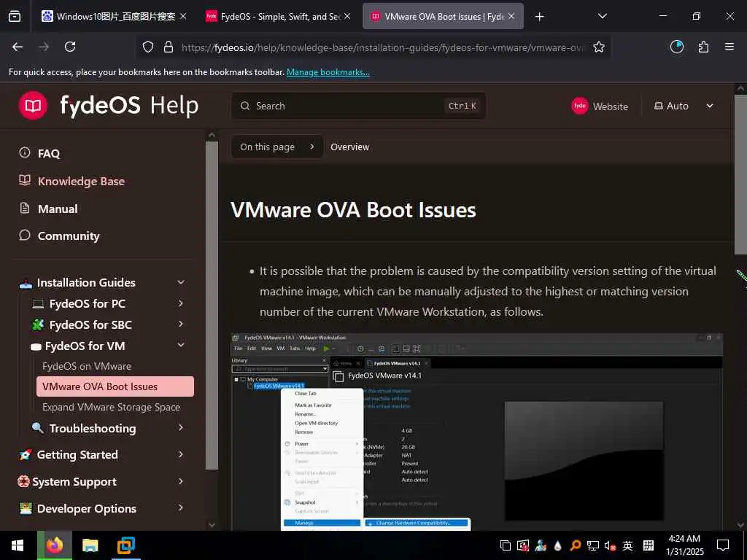747x560 pixels.
Task: Open Windows Start menu
Action: (18, 545)
